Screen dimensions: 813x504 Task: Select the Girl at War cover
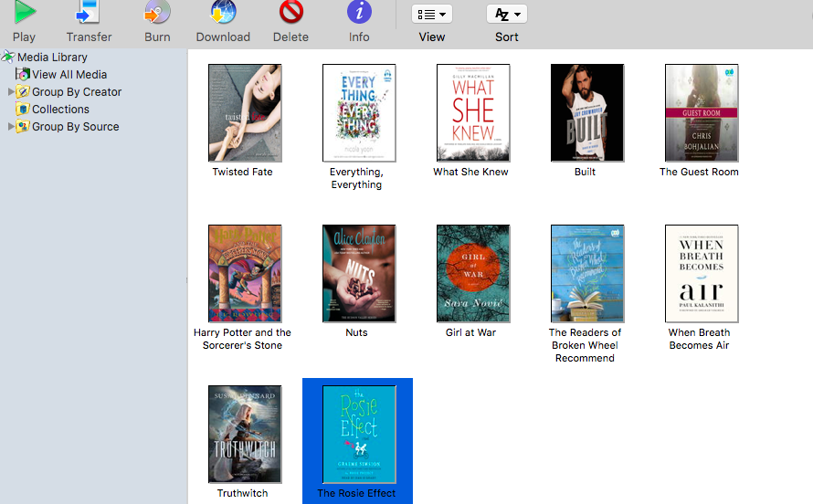click(473, 274)
